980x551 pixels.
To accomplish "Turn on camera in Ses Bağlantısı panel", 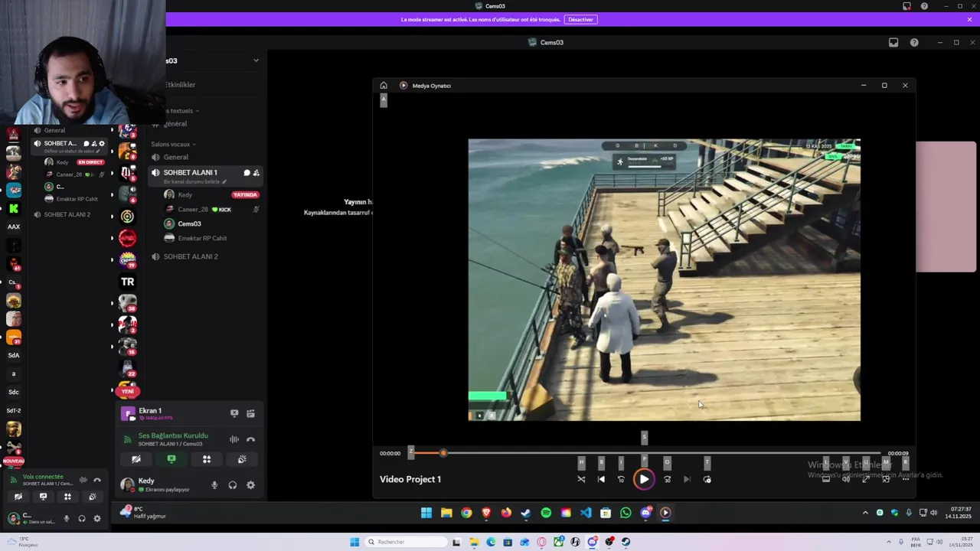I will [x=136, y=459].
